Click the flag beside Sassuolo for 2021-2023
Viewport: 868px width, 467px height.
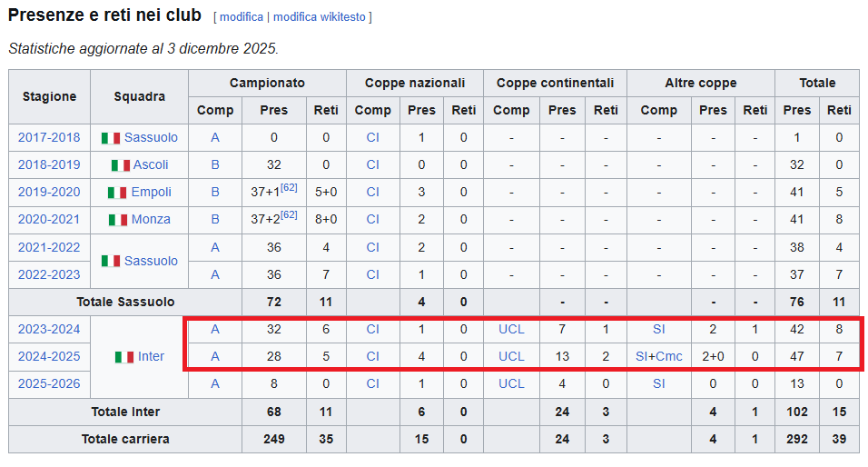(x=111, y=261)
